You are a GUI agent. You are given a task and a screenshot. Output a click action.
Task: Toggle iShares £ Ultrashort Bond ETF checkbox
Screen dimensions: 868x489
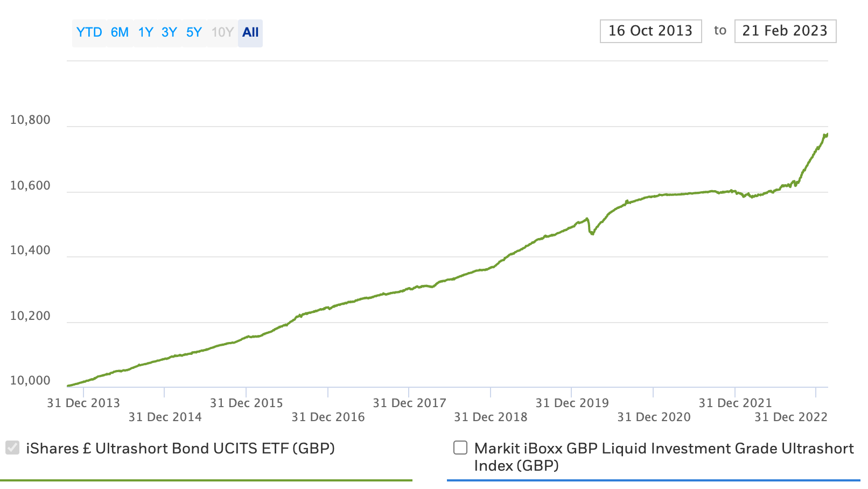(x=12, y=448)
